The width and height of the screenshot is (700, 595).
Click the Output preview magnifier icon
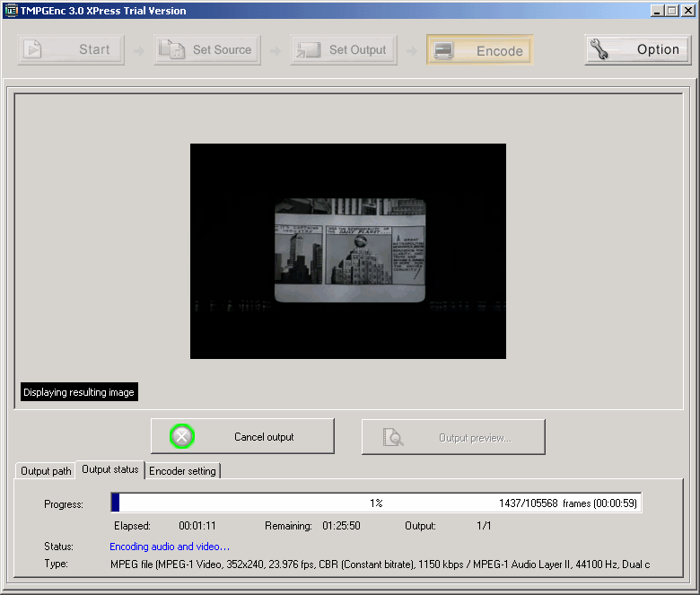tap(393, 437)
